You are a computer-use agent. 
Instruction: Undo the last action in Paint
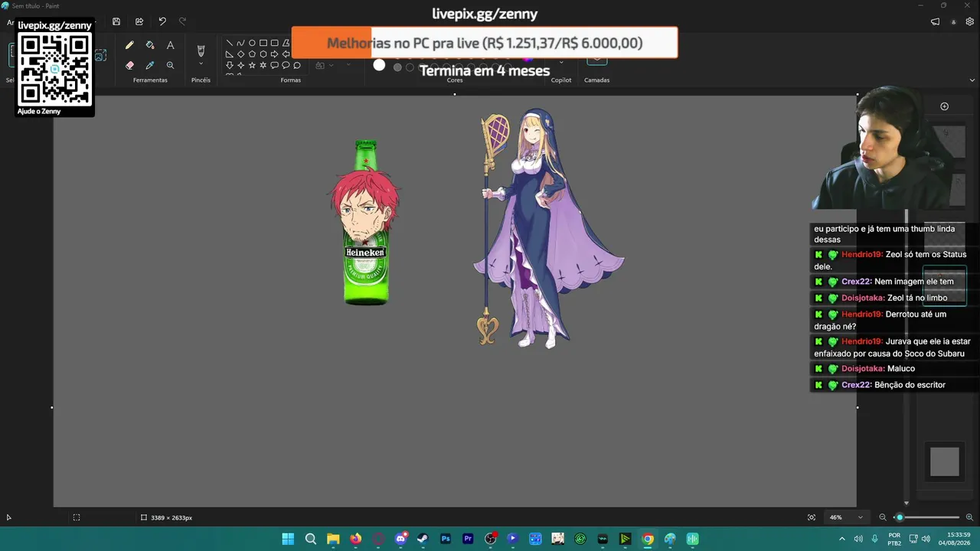tap(162, 22)
